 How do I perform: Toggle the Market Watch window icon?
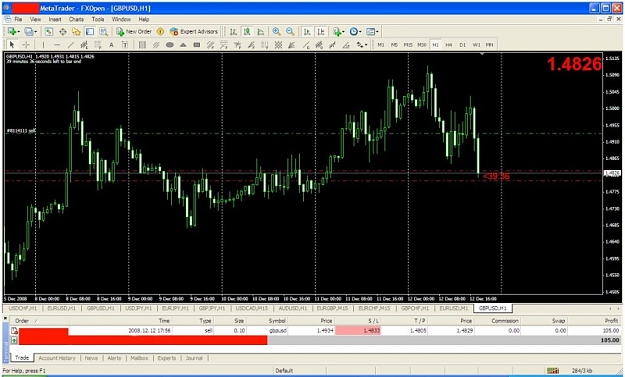(x=49, y=31)
